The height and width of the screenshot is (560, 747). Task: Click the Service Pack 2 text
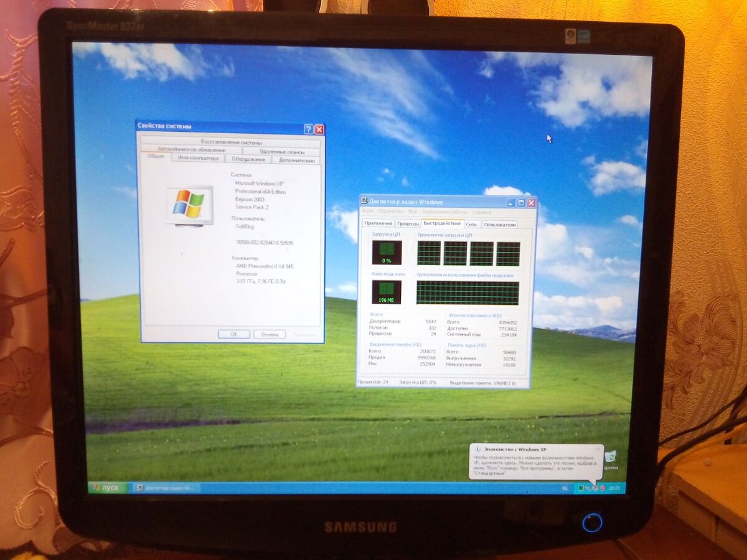tap(251, 207)
